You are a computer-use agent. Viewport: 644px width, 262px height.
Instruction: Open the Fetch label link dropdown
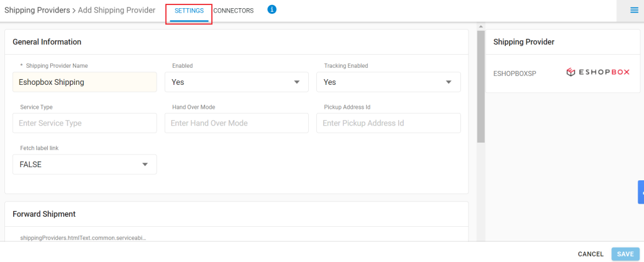pos(85,165)
